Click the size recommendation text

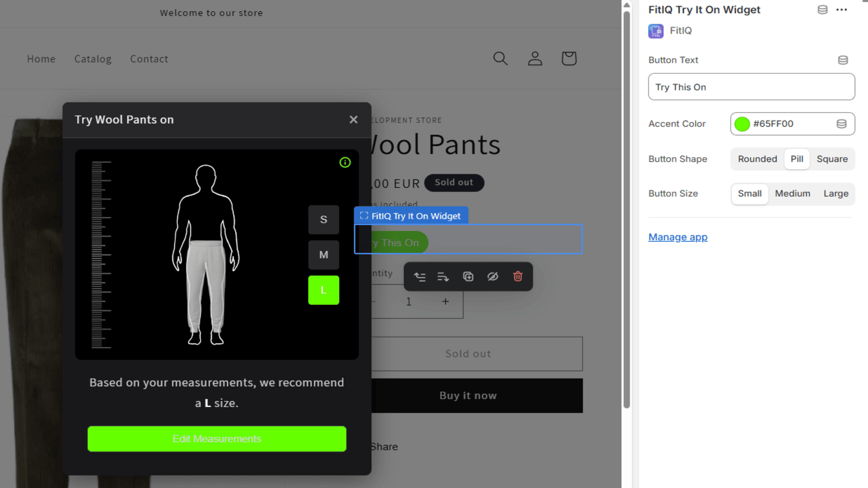pos(217,393)
